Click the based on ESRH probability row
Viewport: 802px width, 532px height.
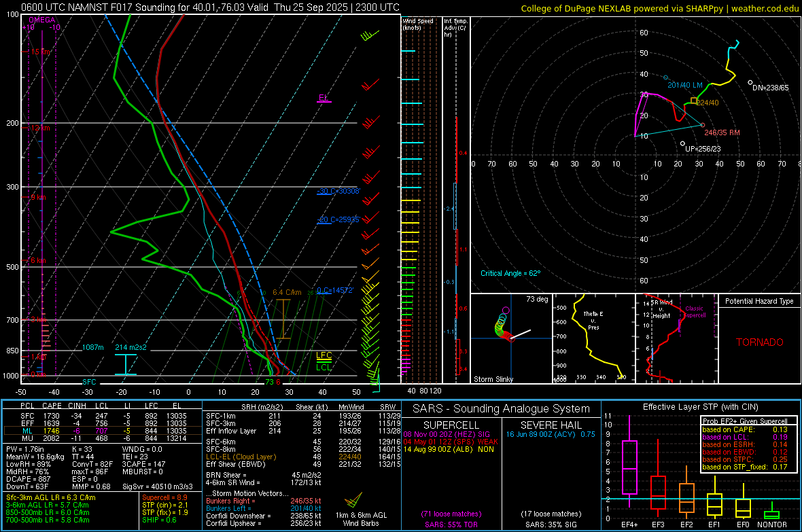(745, 444)
